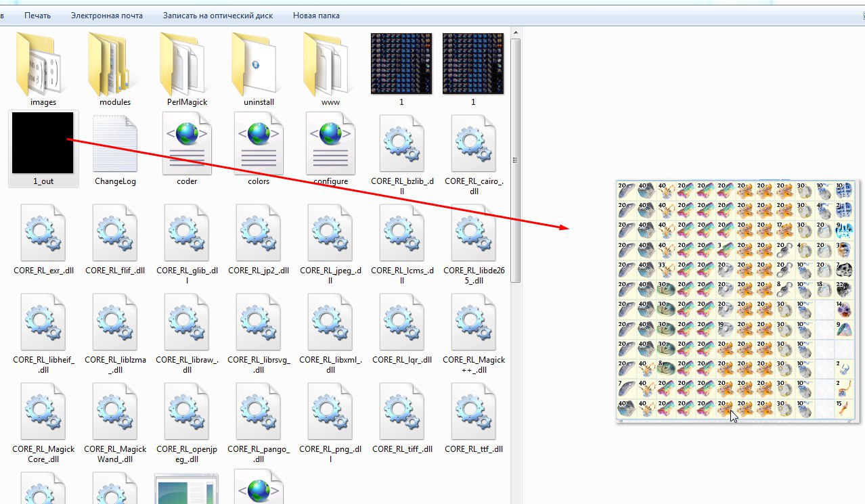Select the CORE_RL_libheif_.dll file
865x504 pixels.
[x=43, y=333]
